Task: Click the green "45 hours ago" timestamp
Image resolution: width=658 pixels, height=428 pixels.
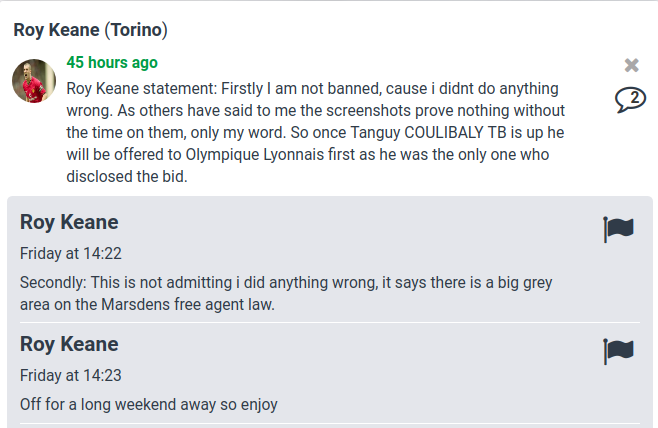Action: coord(112,62)
